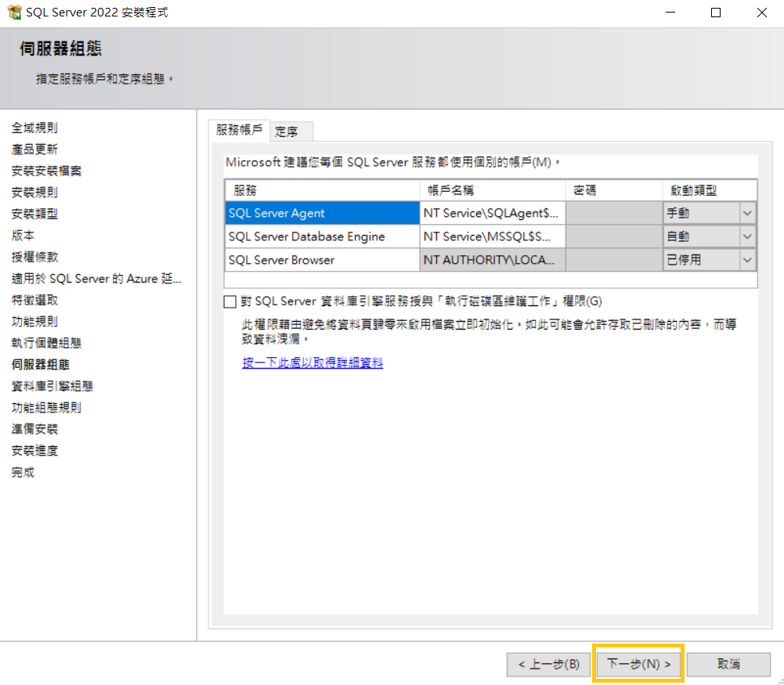Click the 下一步(N) button

[x=638, y=664]
